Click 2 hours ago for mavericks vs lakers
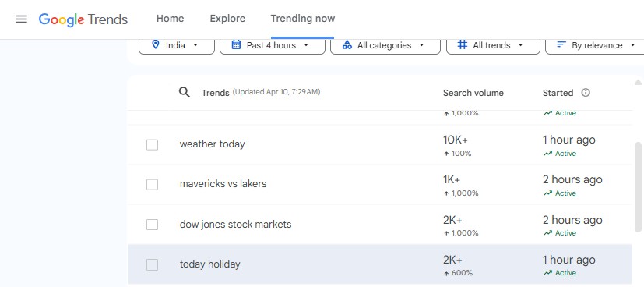This screenshot has height=287, width=644. pyautogui.click(x=572, y=179)
